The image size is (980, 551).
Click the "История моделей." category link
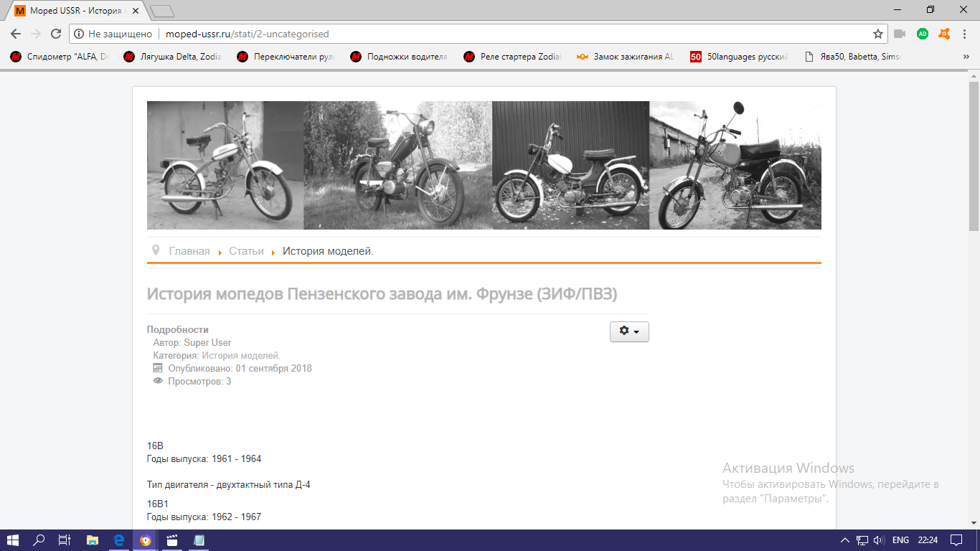(x=241, y=355)
